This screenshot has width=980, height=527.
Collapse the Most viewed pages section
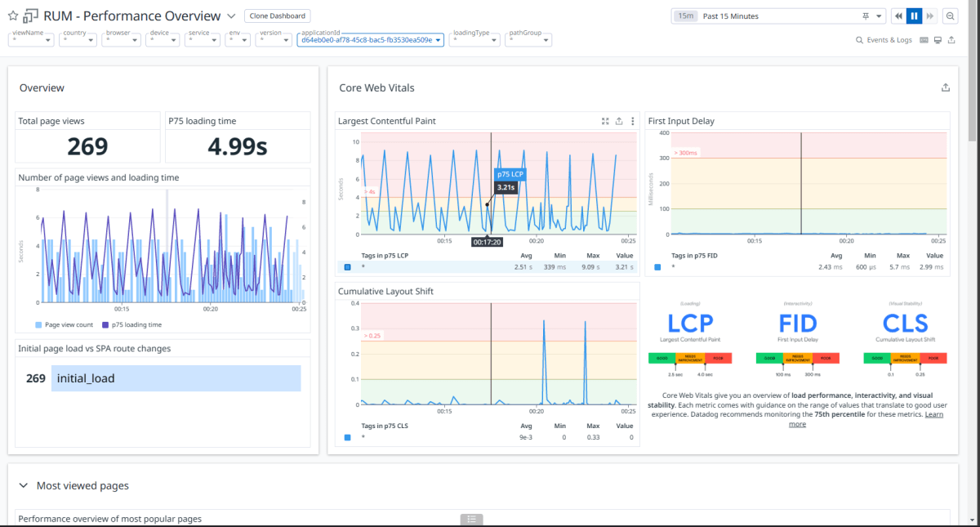point(23,485)
